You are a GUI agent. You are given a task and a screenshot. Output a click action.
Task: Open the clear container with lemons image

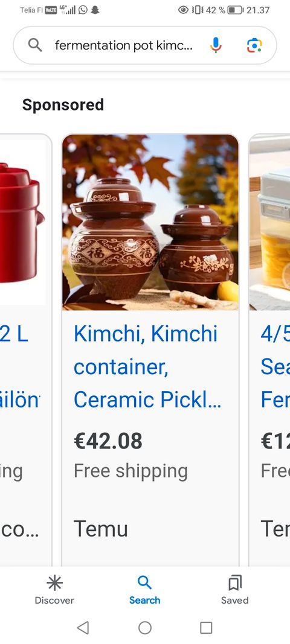[x=270, y=222]
